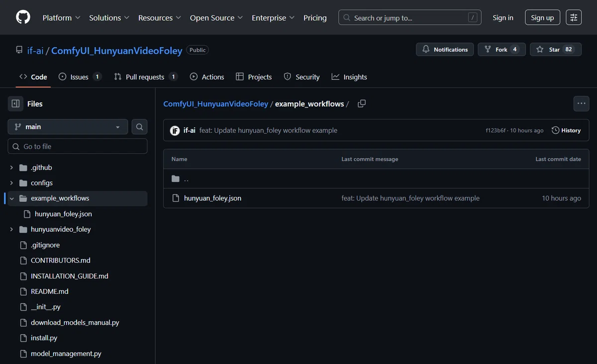Expand the Enterprise menu
Screen dimensions: 597x364
[x=273, y=17]
